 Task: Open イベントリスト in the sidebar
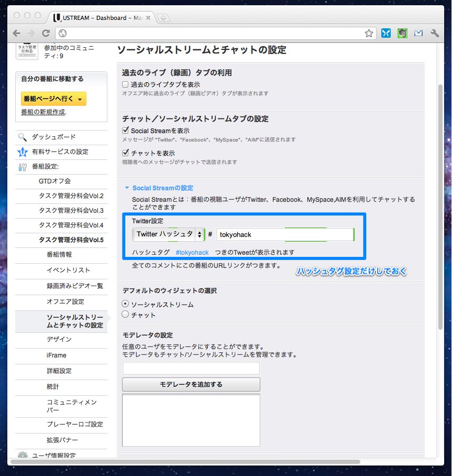coord(68,270)
